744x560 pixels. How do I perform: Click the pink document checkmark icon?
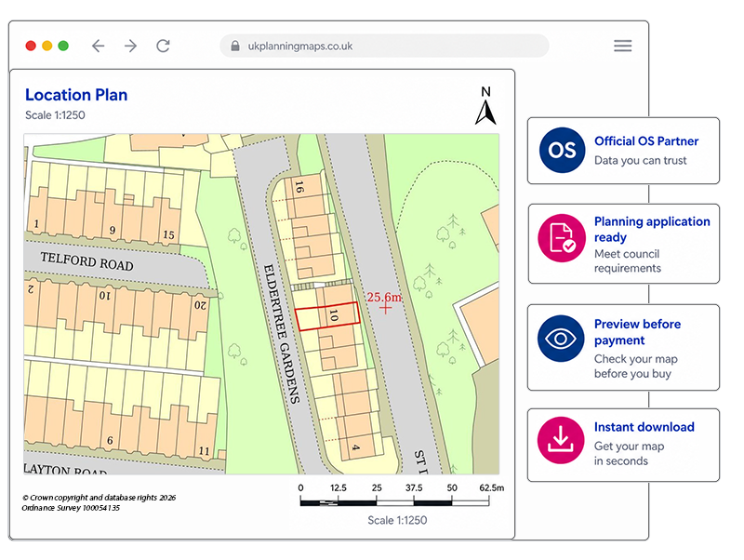pos(562,237)
